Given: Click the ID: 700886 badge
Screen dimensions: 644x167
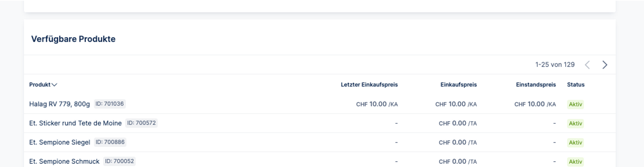Looking at the screenshot, I should (x=110, y=142).
